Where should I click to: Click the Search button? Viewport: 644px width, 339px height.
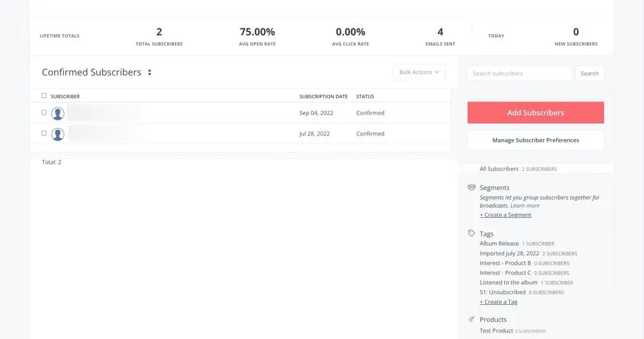coord(589,73)
